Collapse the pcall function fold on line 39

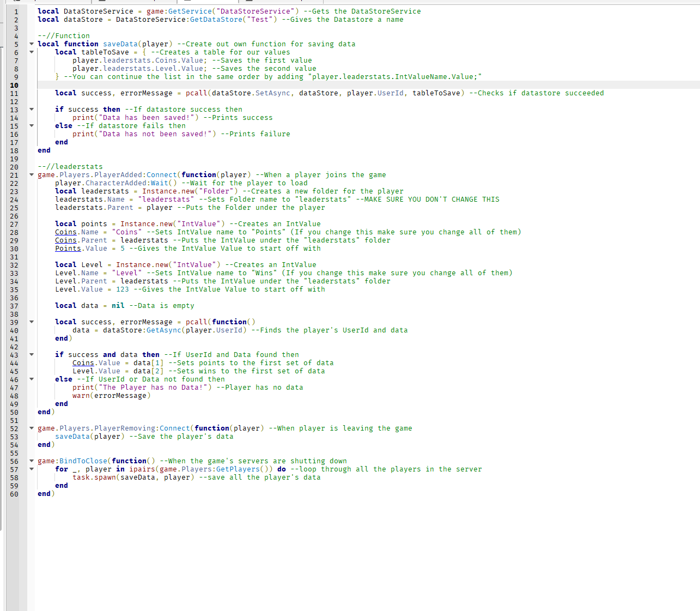(32, 322)
